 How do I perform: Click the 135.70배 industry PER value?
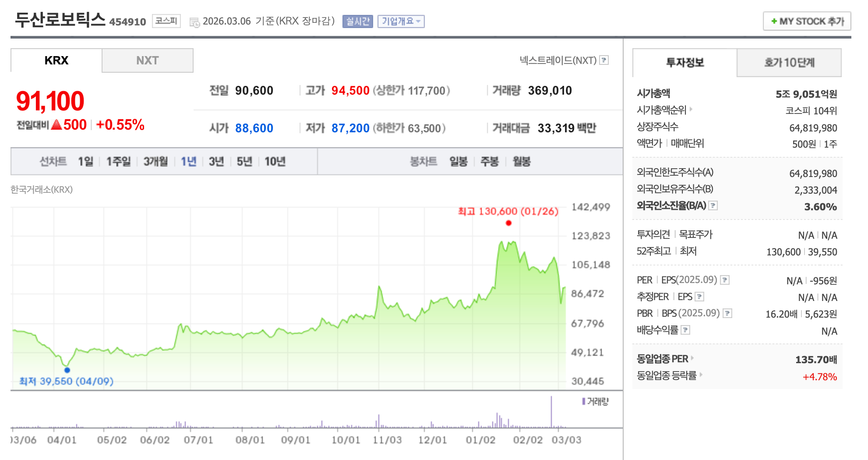click(816, 360)
